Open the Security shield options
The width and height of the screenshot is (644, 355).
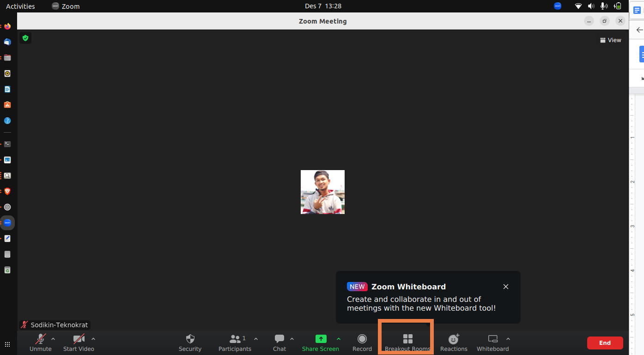click(190, 343)
